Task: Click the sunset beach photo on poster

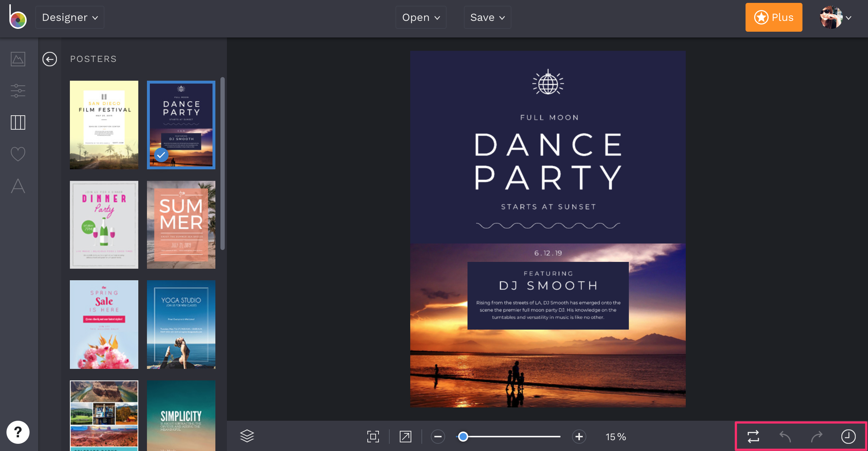Action: [x=548, y=367]
